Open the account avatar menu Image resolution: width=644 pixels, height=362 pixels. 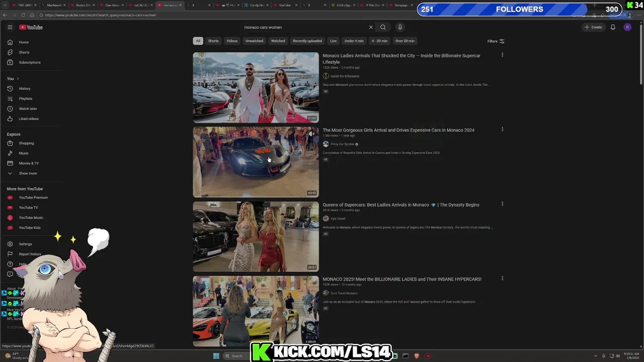click(x=627, y=27)
